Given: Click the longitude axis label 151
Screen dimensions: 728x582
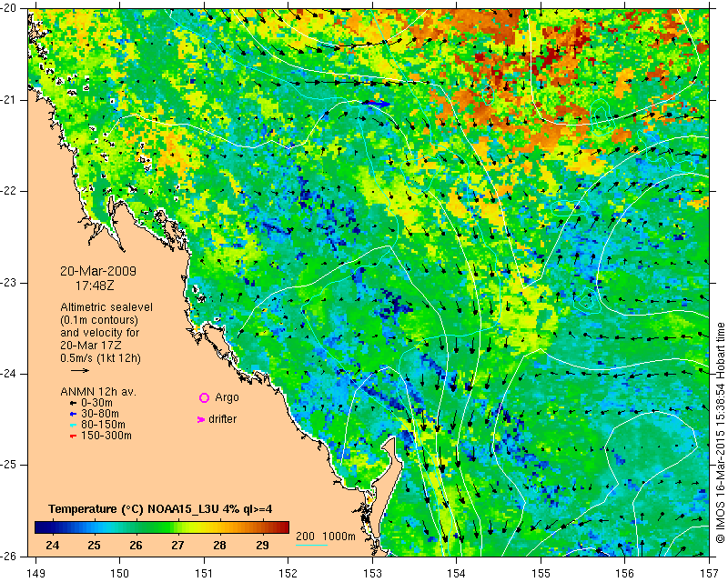Looking at the screenshot, I should tap(204, 574).
